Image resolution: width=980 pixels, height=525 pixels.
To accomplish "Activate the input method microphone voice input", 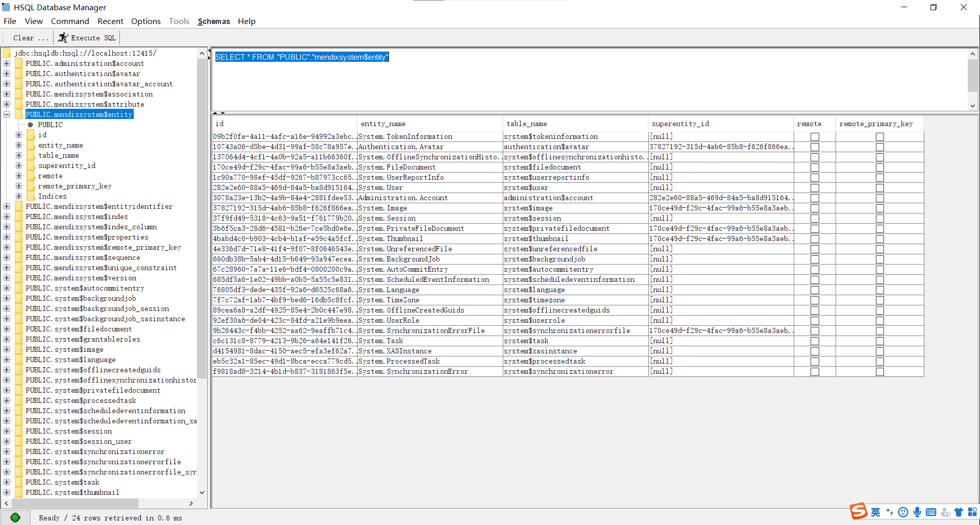I will pos(917,512).
